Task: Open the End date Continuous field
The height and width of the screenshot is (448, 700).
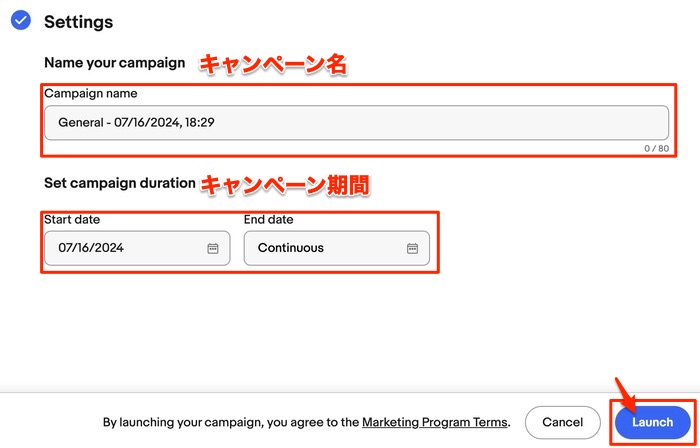Action: (325, 248)
